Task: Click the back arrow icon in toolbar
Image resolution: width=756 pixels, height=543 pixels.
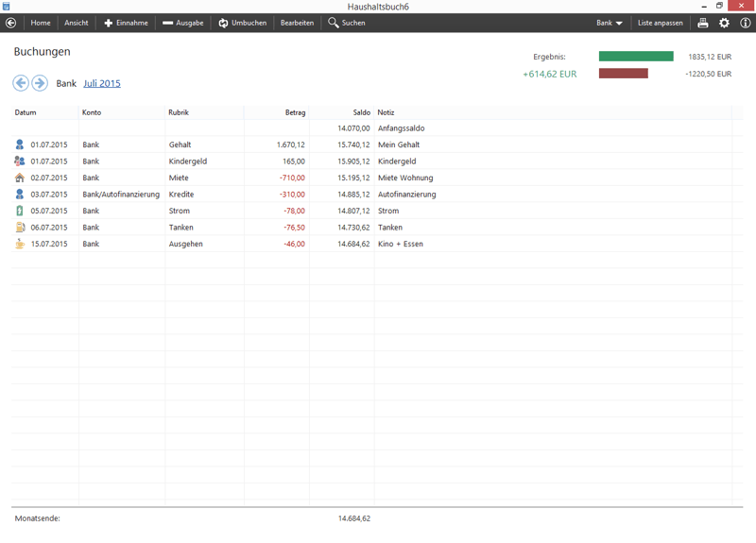Action: [11, 23]
